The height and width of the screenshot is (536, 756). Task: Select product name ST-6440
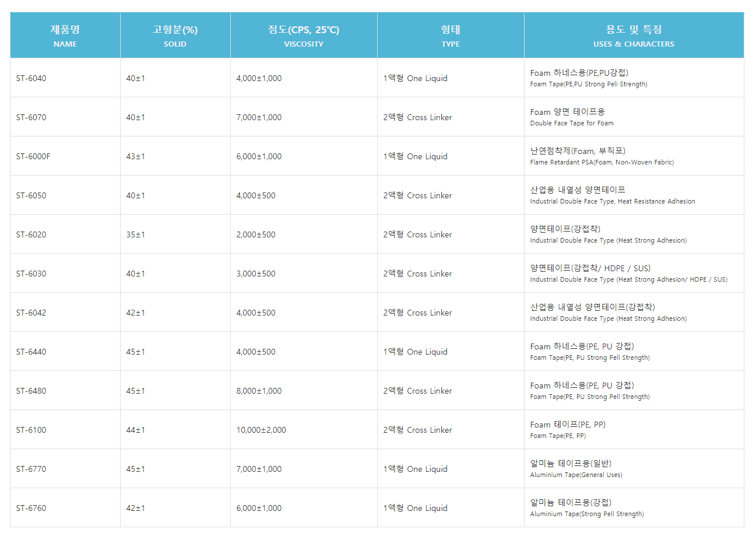pos(31,352)
